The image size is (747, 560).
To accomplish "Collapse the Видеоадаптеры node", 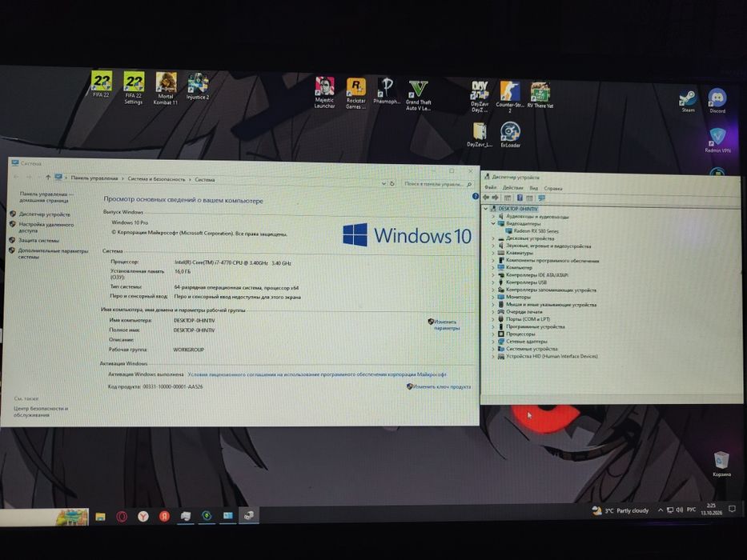I will (493, 223).
